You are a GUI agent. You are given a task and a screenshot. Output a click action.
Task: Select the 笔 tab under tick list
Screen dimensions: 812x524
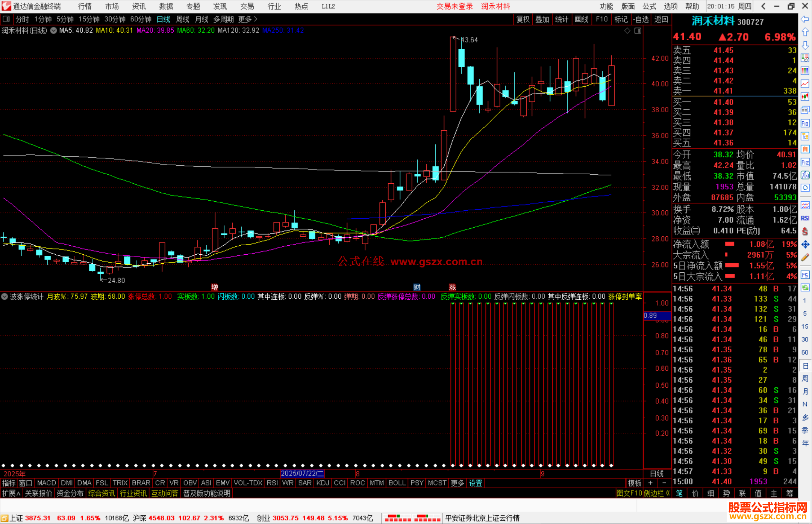pyautogui.click(x=679, y=493)
